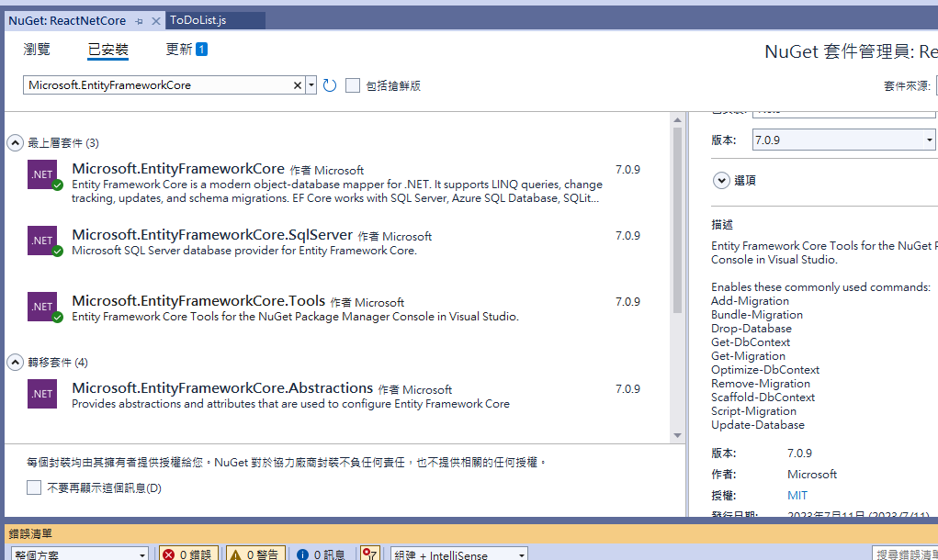Click package list scroll down arrow
Screen dimensions: 938x560
(x=677, y=435)
